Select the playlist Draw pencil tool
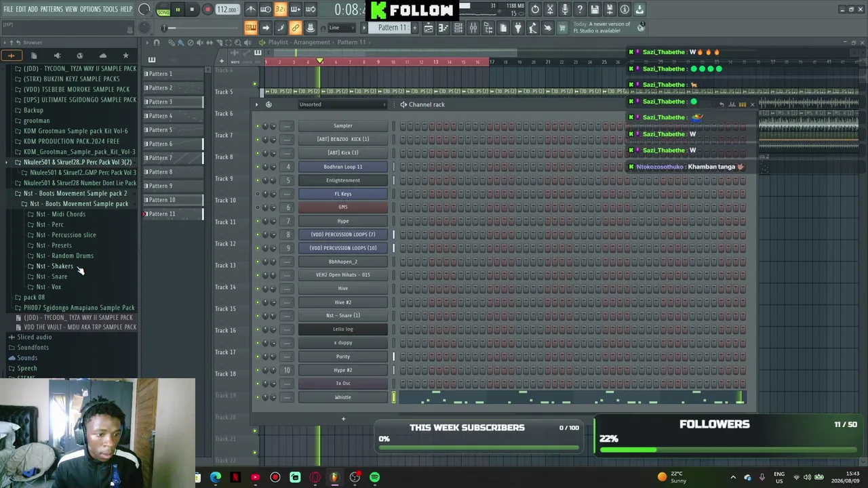The width and height of the screenshot is (868, 488). click(x=172, y=42)
